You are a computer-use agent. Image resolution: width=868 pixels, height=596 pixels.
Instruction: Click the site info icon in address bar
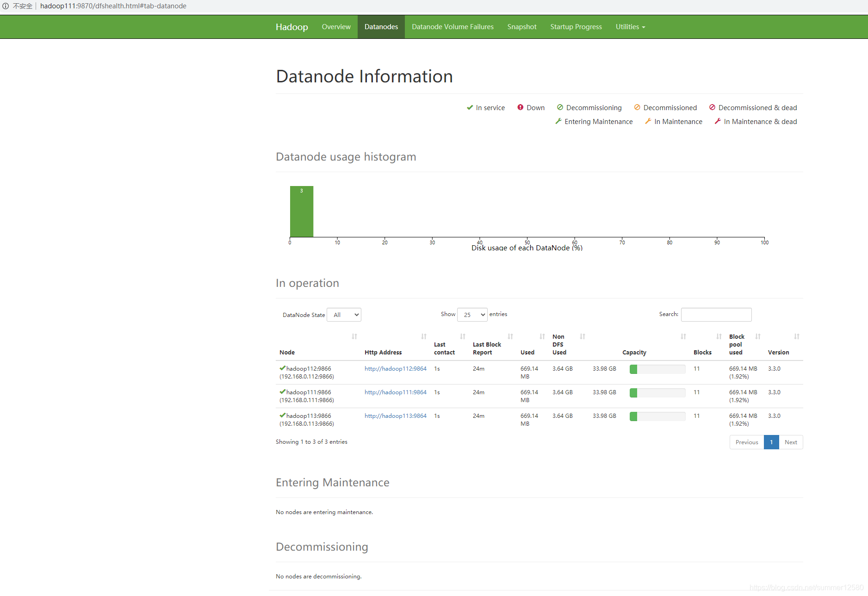point(6,6)
